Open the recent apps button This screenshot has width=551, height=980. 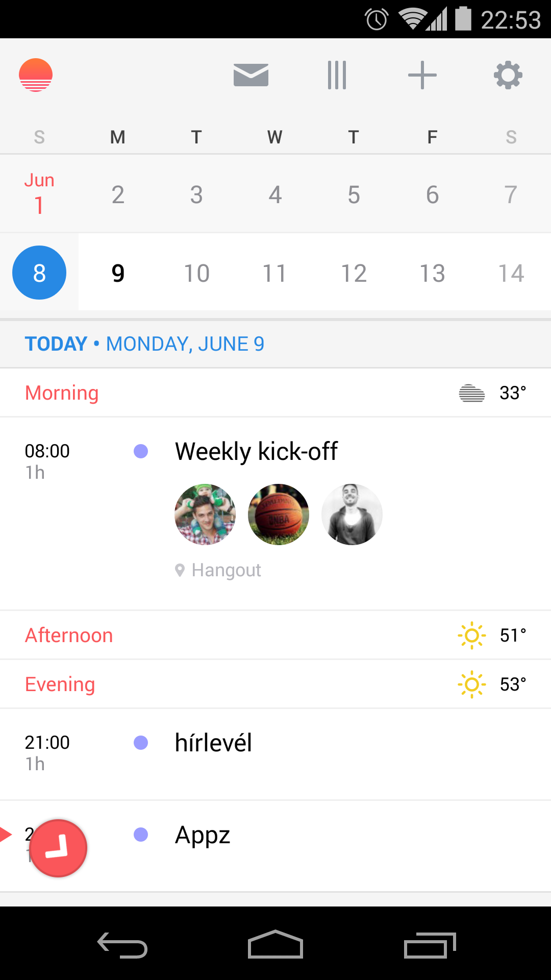click(x=430, y=945)
